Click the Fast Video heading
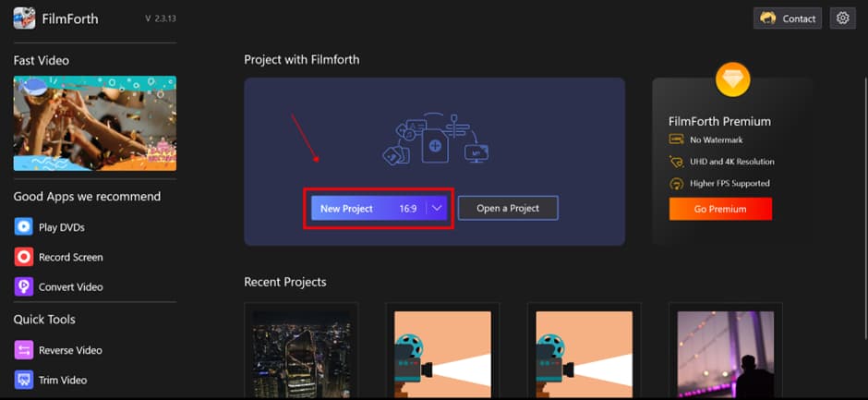868x400 pixels. 42,60
